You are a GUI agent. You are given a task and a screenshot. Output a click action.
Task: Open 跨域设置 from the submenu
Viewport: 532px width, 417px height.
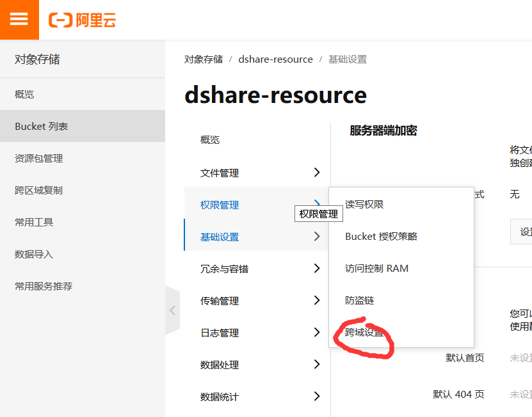click(365, 332)
